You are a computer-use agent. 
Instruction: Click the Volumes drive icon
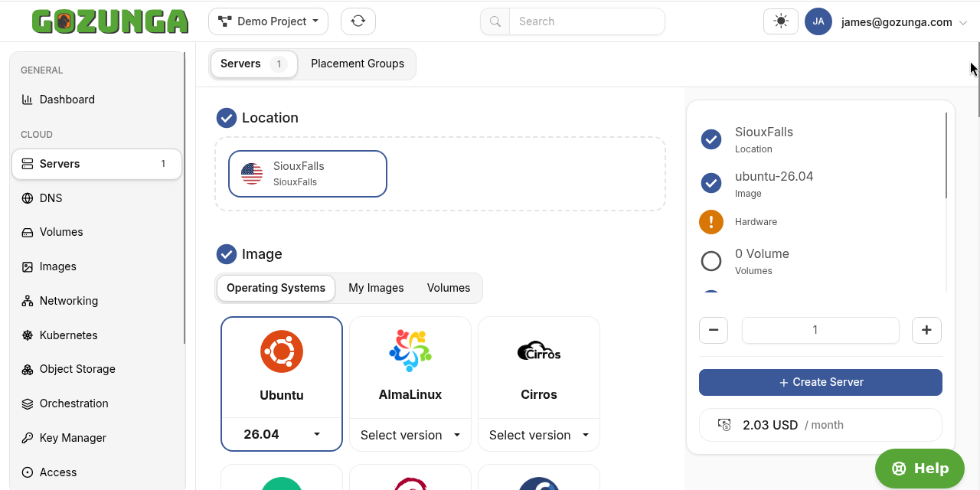click(x=28, y=232)
